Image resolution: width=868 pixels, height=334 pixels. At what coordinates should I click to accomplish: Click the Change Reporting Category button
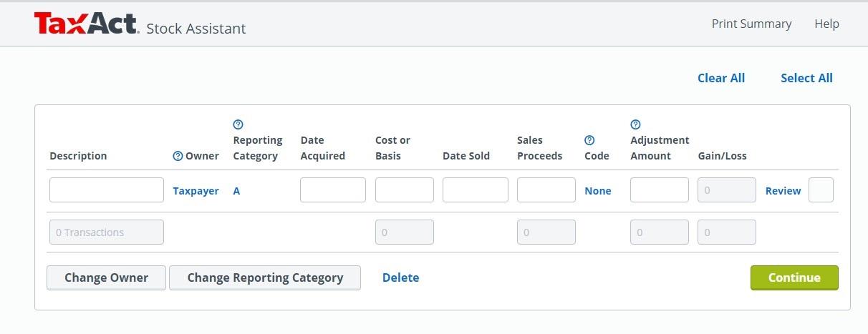(265, 277)
